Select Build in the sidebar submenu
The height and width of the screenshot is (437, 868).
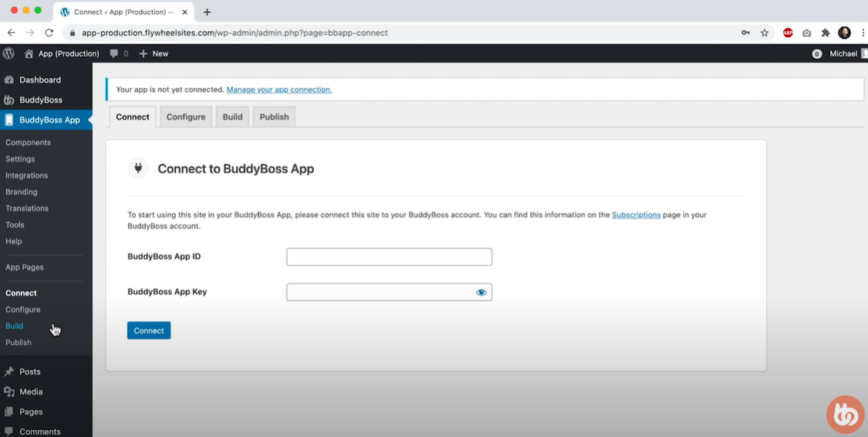[x=15, y=326]
